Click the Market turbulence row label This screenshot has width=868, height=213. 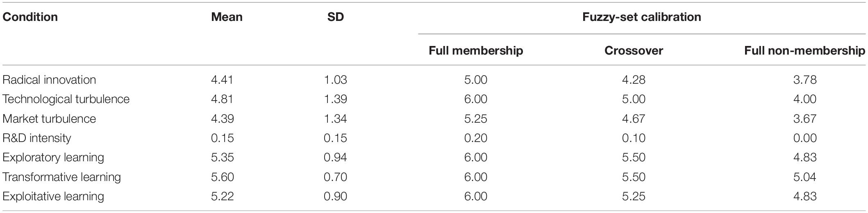click(x=49, y=119)
